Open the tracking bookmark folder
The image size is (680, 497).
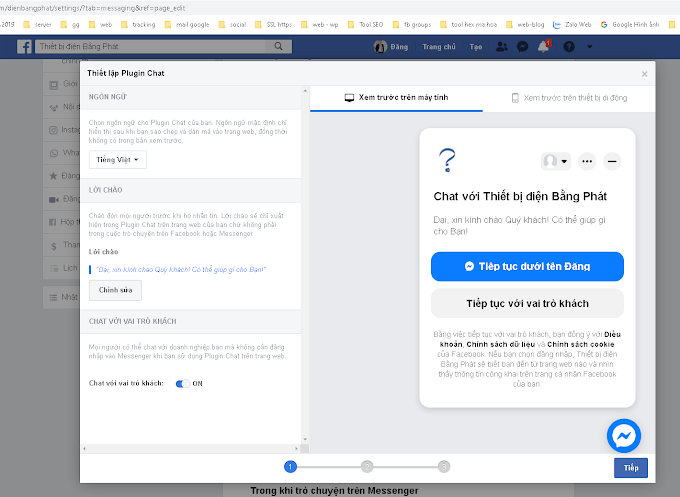point(138,25)
